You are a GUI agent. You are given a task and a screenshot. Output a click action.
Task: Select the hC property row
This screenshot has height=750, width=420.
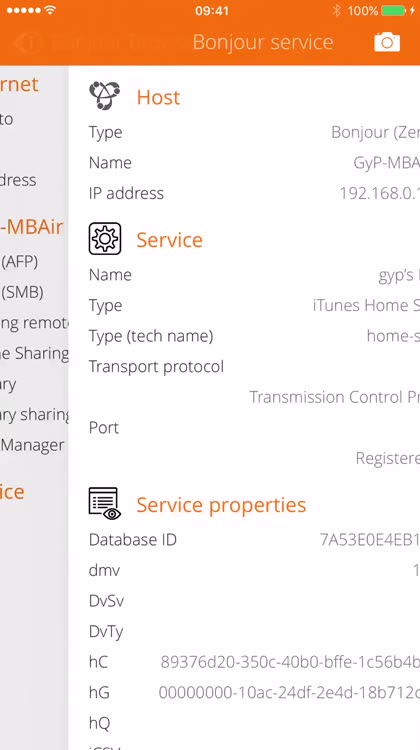coord(244,662)
